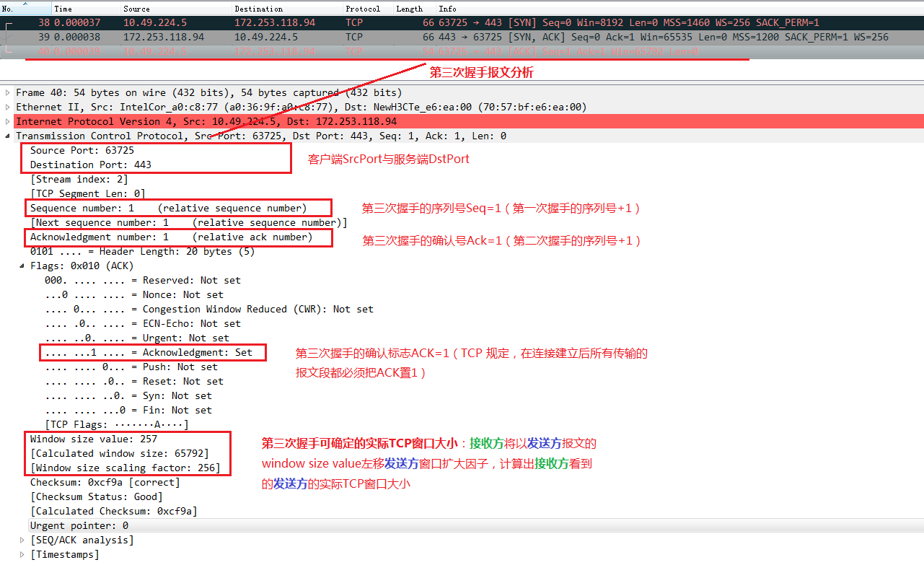Select the Window size value: 257 field

[x=94, y=439]
